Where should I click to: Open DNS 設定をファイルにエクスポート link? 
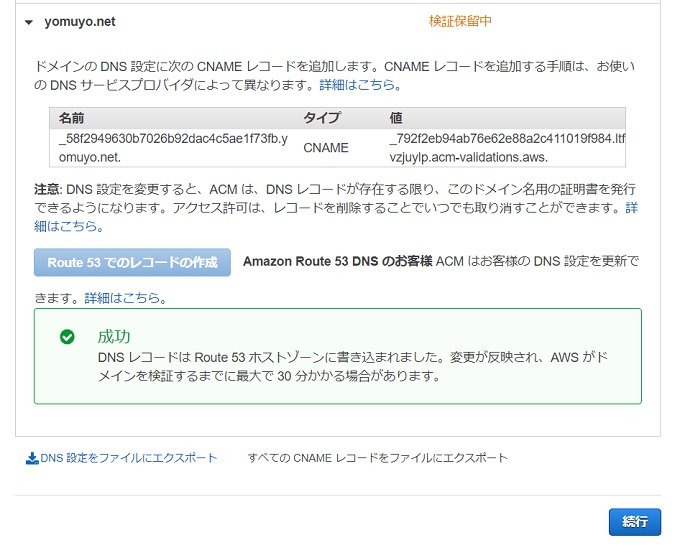coord(128,458)
